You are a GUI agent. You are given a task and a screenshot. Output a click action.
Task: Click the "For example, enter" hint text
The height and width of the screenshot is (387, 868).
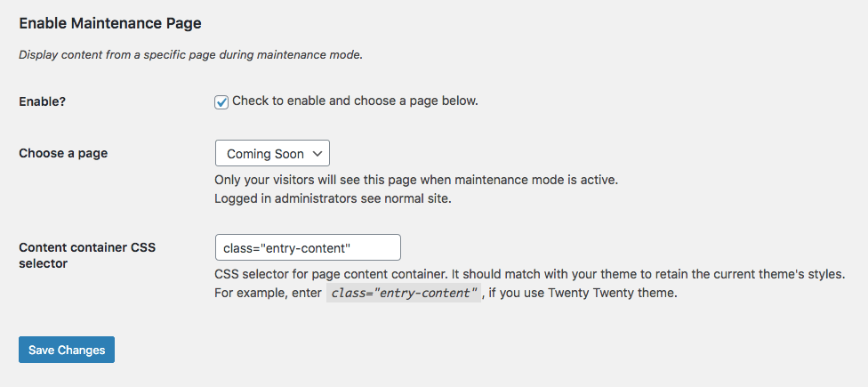tap(268, 293)
